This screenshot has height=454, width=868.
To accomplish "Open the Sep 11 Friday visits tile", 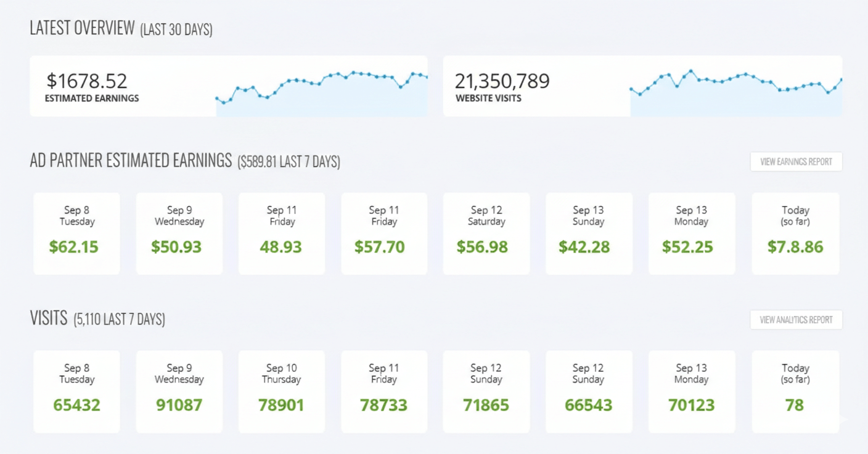I will click(x=383, y=391).
